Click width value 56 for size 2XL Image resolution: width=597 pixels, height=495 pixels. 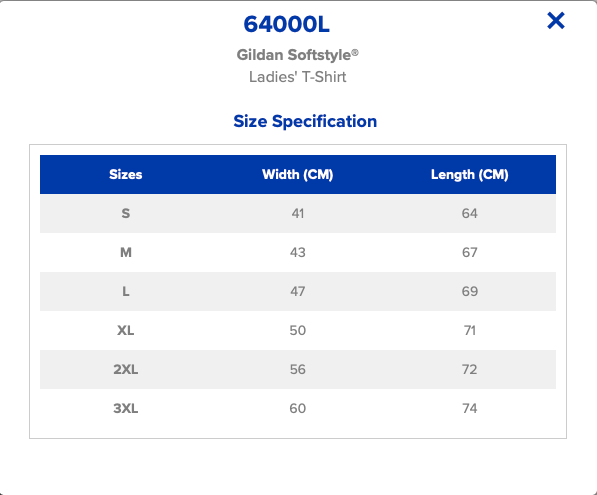coord(298,369)
